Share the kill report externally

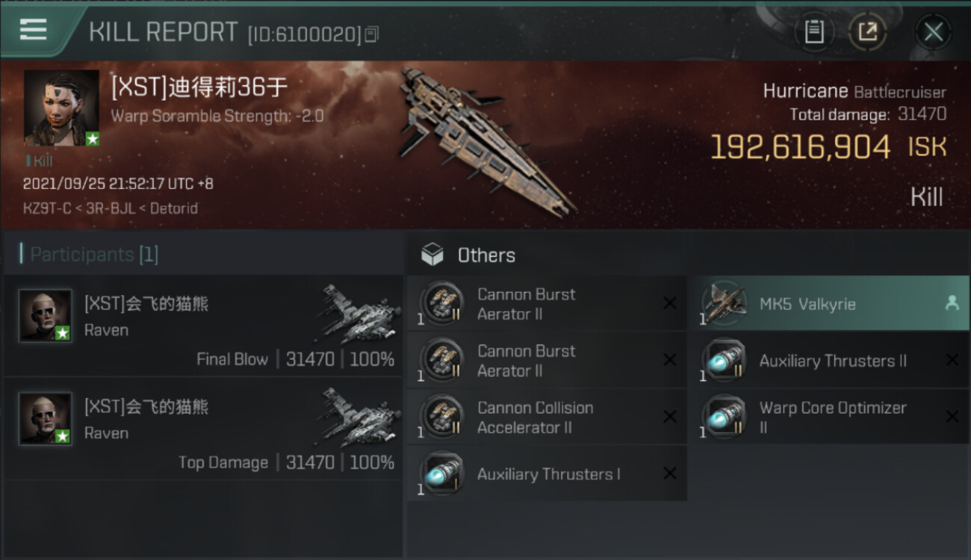coord(867,32)
